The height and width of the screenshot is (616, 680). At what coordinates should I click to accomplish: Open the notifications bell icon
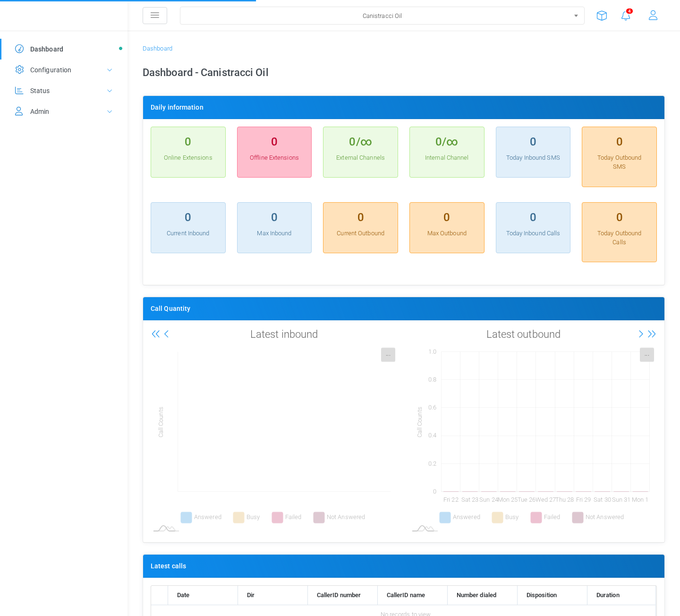[626, 16]
